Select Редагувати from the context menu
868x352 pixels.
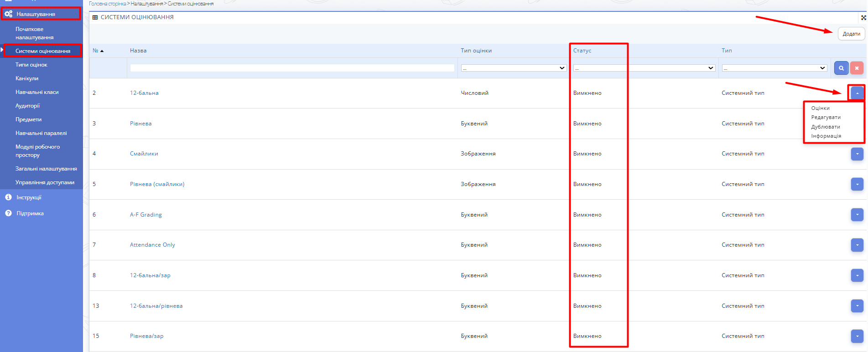[826, 117]
